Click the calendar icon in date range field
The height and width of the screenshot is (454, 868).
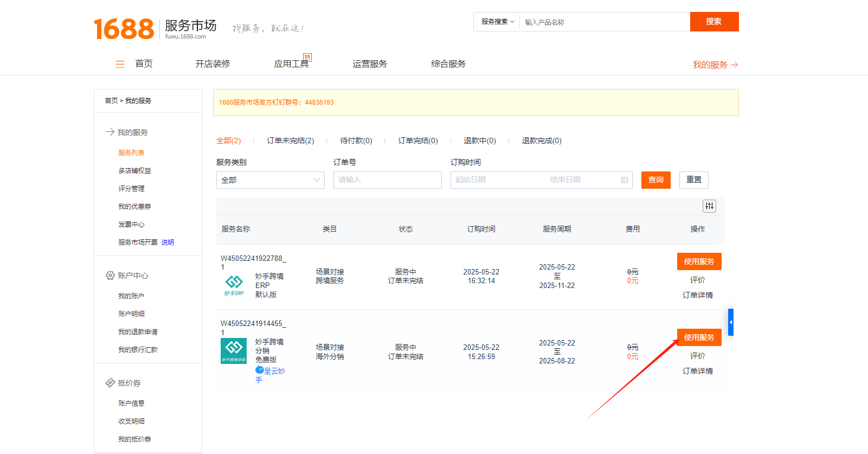pyautogui.click(x=625, y=180)
